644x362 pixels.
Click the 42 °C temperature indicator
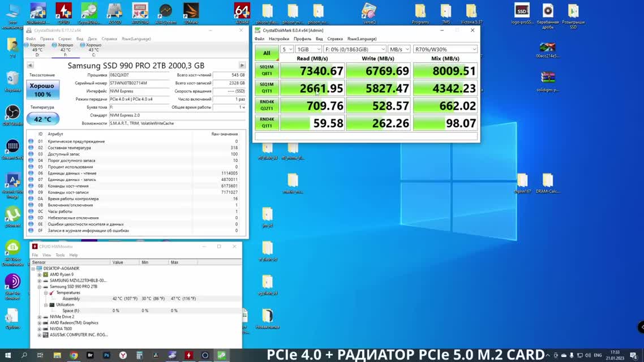42,119
